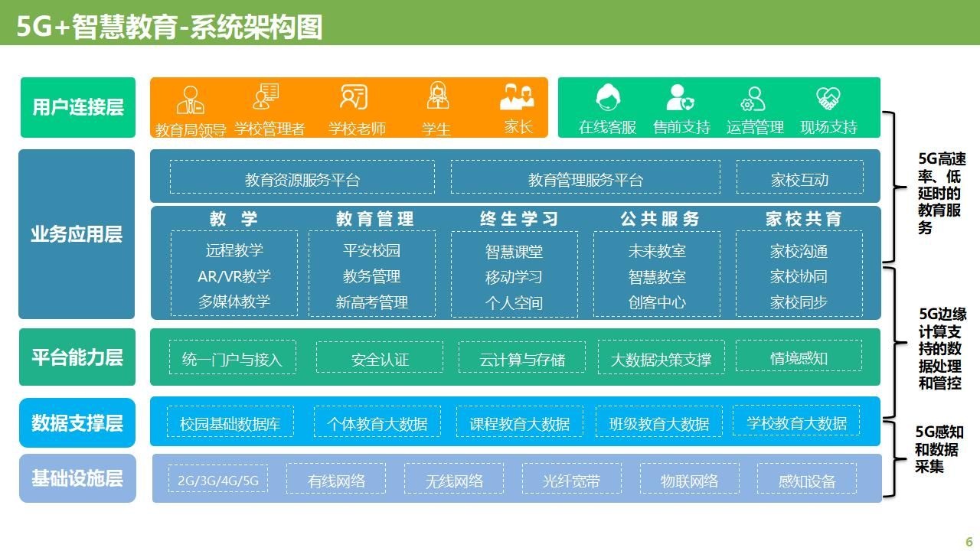This screenshot has width=980, height=551.
Task: Click the 物联网络 box
Action: pyautogui.click(x=690, y=479)
